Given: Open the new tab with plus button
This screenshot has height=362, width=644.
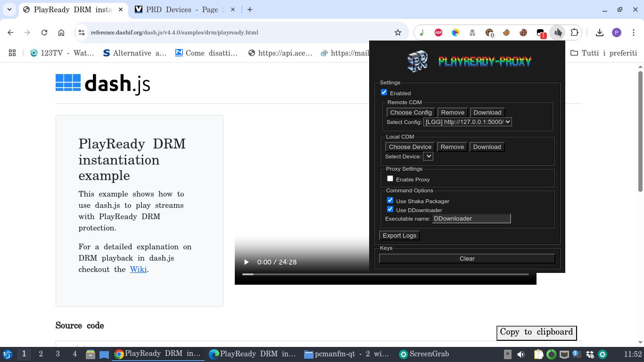Looking at the screenshot, I should click(x=250, y=9).
